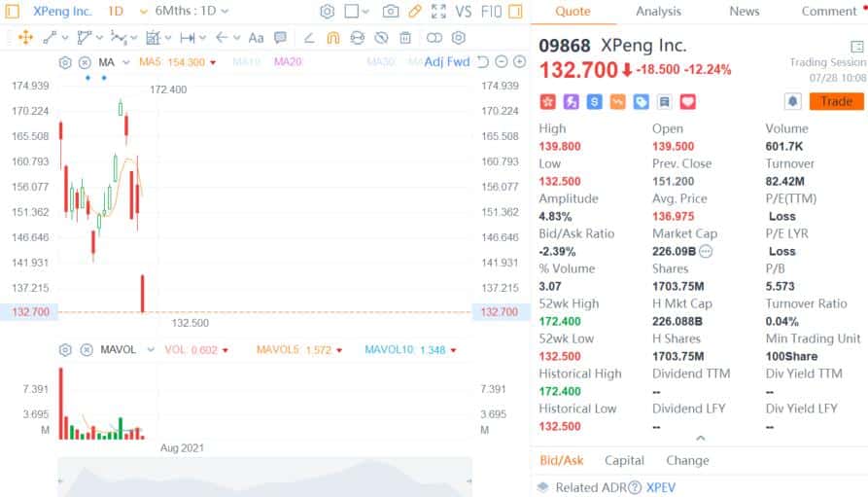Open the Capital tab
The width and height of the screenshot is (868, 497).
[x=624, y=460]
